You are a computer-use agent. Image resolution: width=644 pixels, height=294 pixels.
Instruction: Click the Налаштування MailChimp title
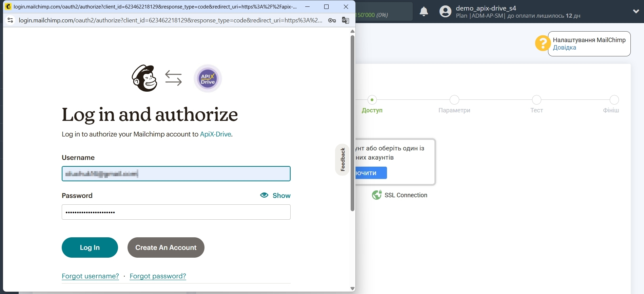coord(589,40)
